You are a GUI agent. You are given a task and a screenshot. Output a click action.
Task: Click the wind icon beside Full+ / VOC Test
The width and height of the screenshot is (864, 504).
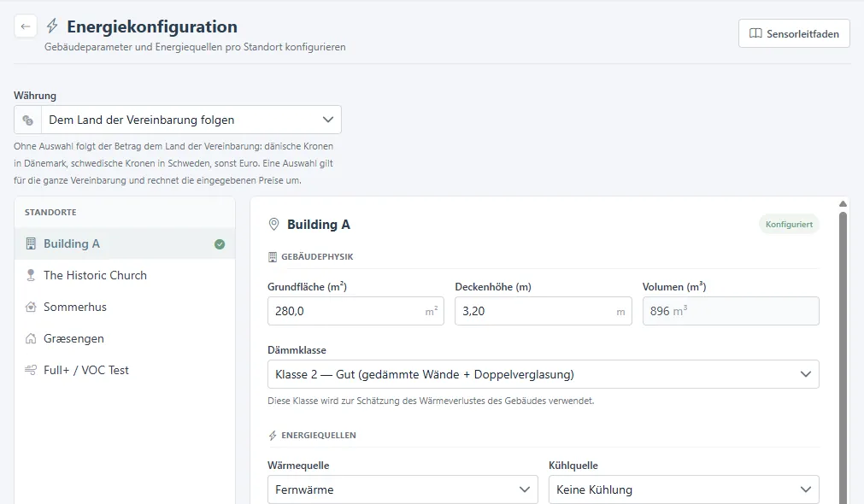(x=31, y=370)
